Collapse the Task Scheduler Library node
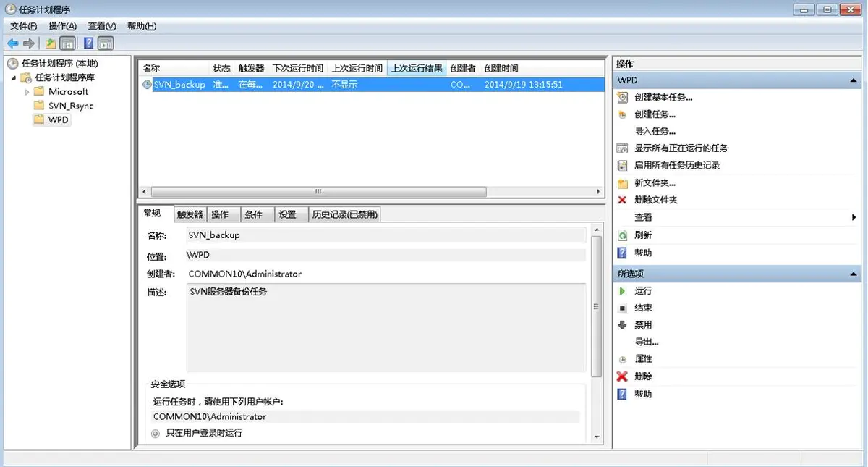This screenshot has height=467, width=868. 14,77
